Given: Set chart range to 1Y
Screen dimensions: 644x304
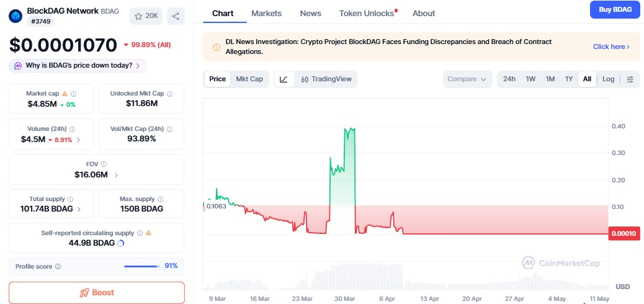Looking at the screenshot, I should pos(569,79).
